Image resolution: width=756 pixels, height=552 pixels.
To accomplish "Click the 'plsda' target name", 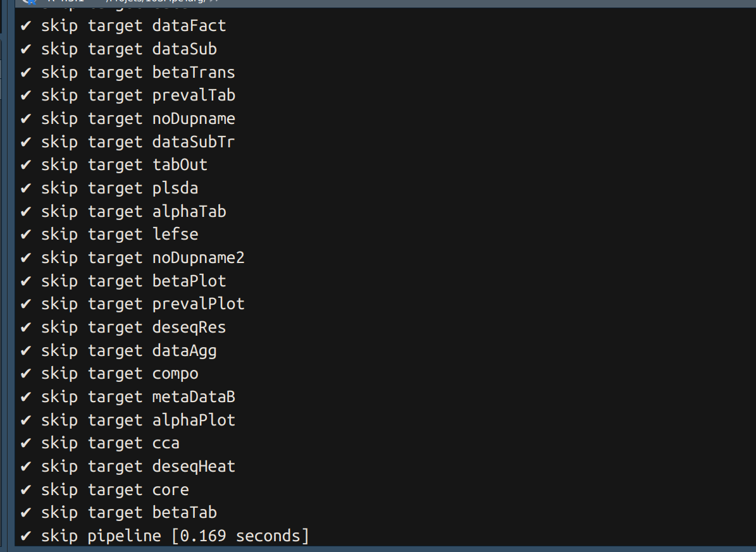I will (x=175, y=188).
